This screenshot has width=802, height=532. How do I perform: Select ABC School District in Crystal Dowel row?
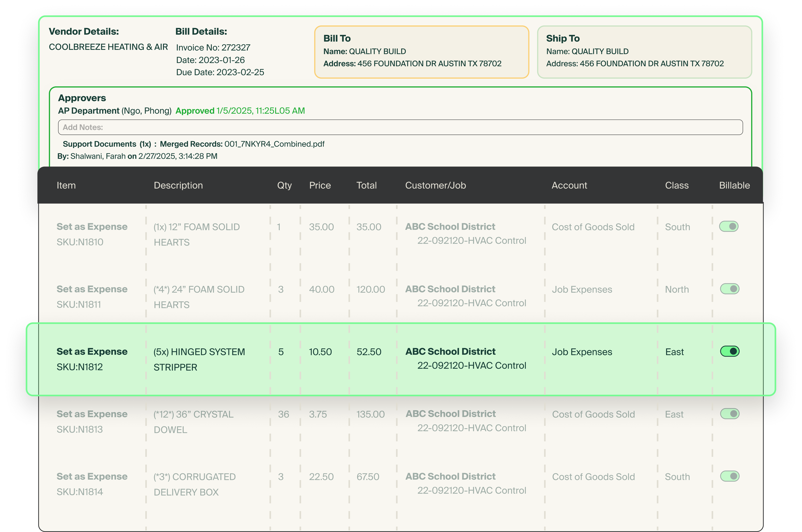(x=451, y=414)
